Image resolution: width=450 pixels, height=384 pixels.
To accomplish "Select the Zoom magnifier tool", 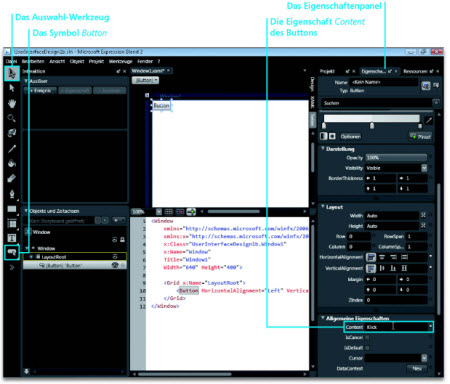I will pyautogui.click(x=12, y=118).
